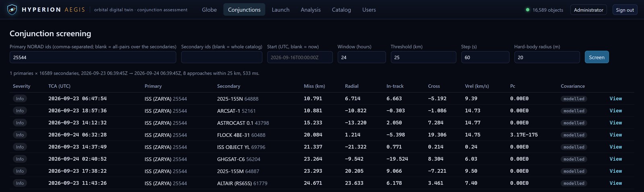644x192 pixels.
Task: Click the Window hours field
Action: [361, 57]
